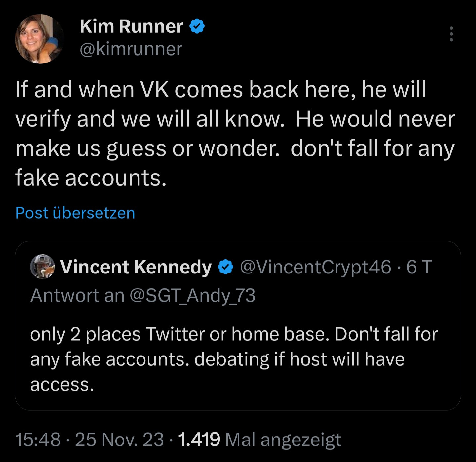Open the three-dot more options menu
Screen dimensions: 476x462
pyautogui.click(x=451, y=34)
